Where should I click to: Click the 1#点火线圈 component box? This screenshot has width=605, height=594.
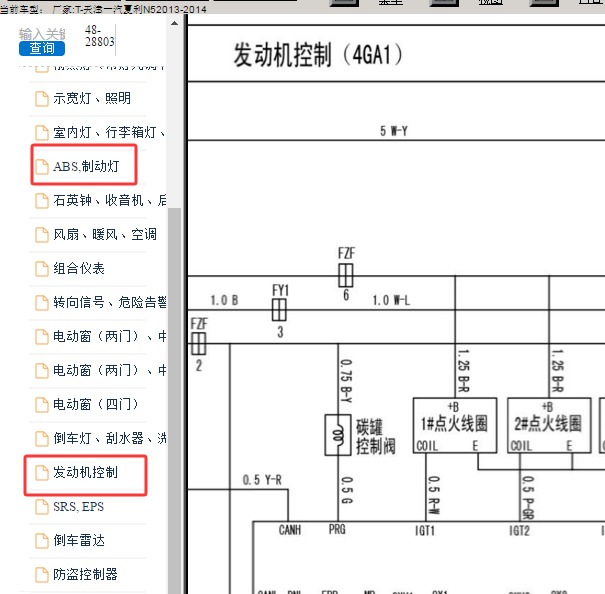tap(455, 425)
